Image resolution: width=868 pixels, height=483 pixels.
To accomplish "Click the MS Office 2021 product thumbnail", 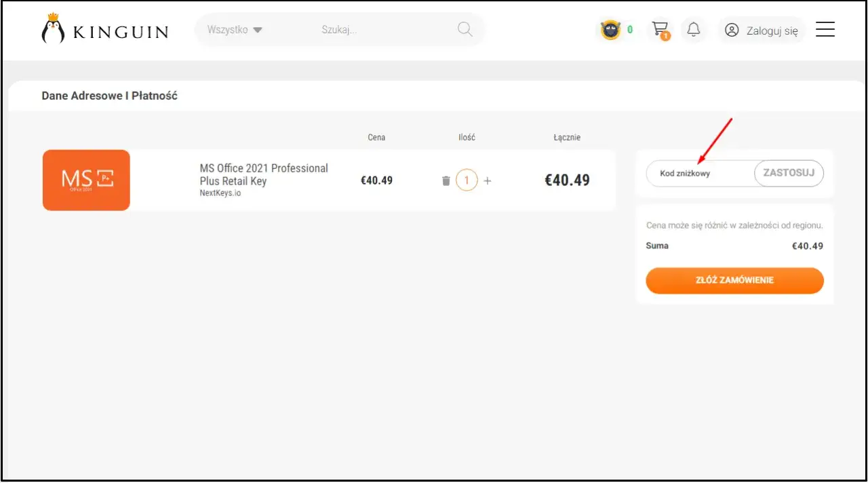I will point(86,180).
